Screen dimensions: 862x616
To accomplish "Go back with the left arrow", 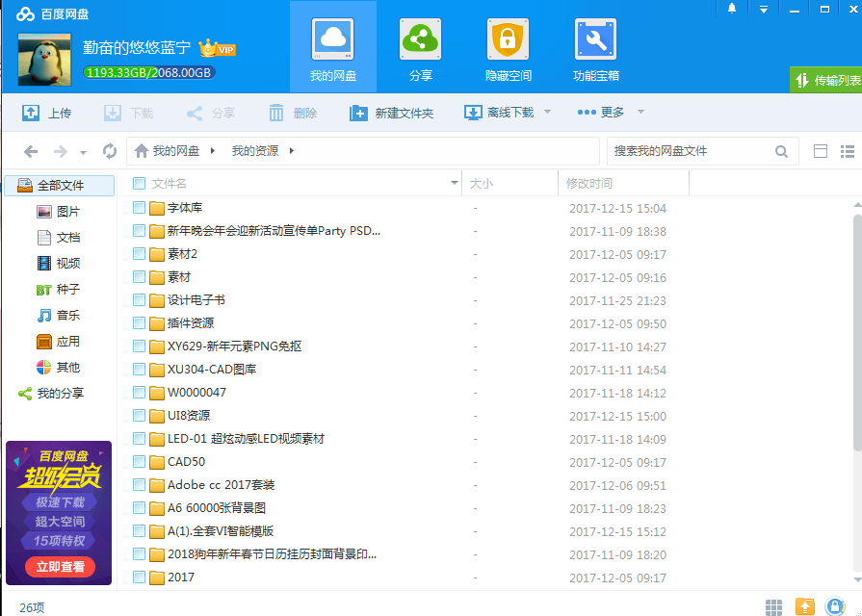I will [x=31, y=150].
